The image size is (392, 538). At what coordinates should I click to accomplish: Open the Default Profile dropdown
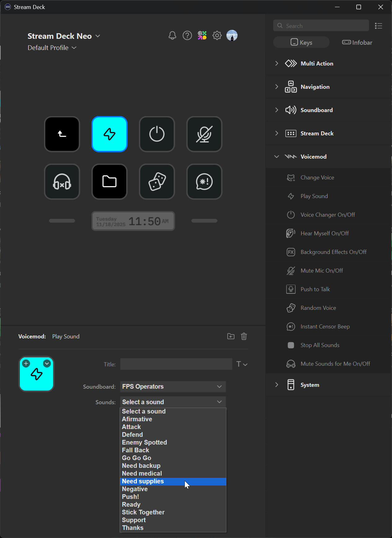52,48
